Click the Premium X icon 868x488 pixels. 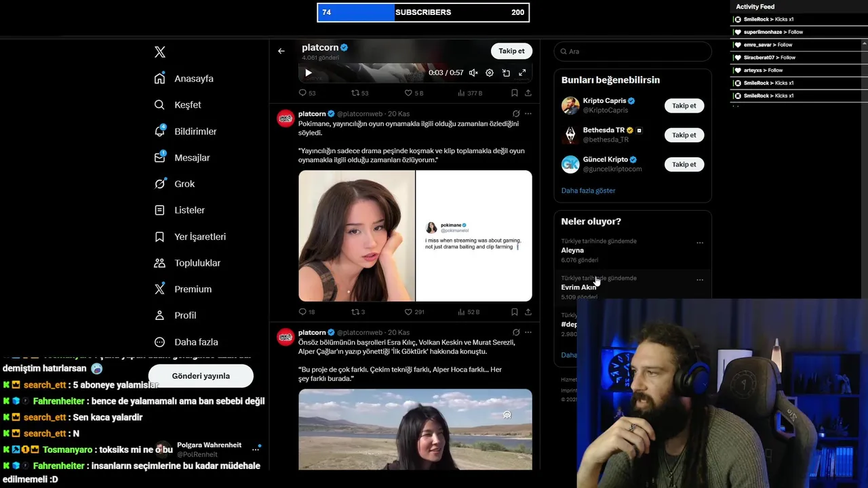tap(159, 289)
